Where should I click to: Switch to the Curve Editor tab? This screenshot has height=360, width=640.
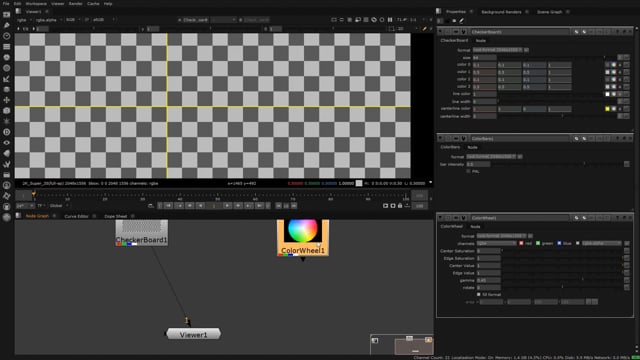point(76,216)
